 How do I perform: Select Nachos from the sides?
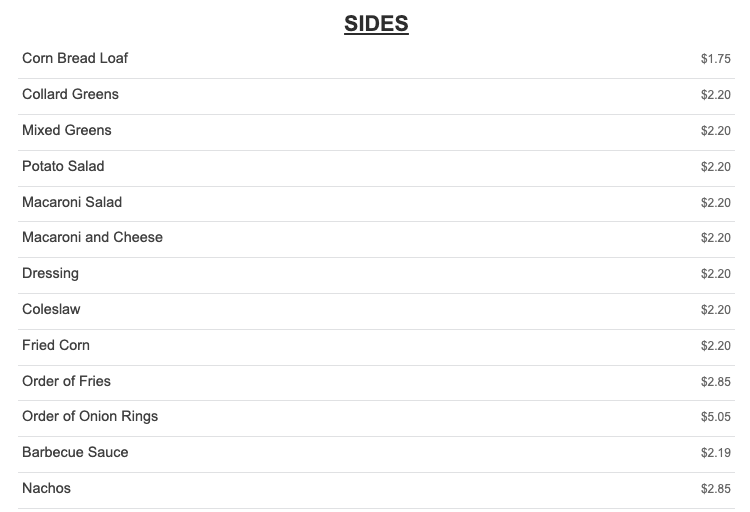[x=46, y=488]
